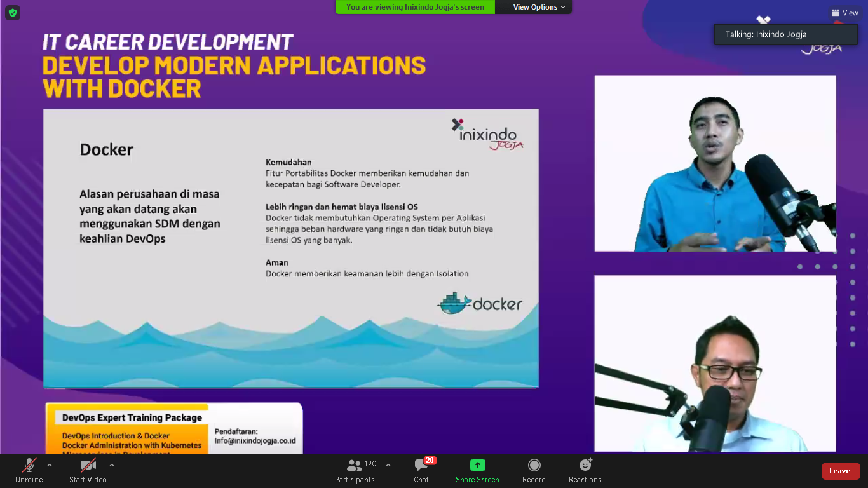Start recording with the Record button

tap(534, 471)
